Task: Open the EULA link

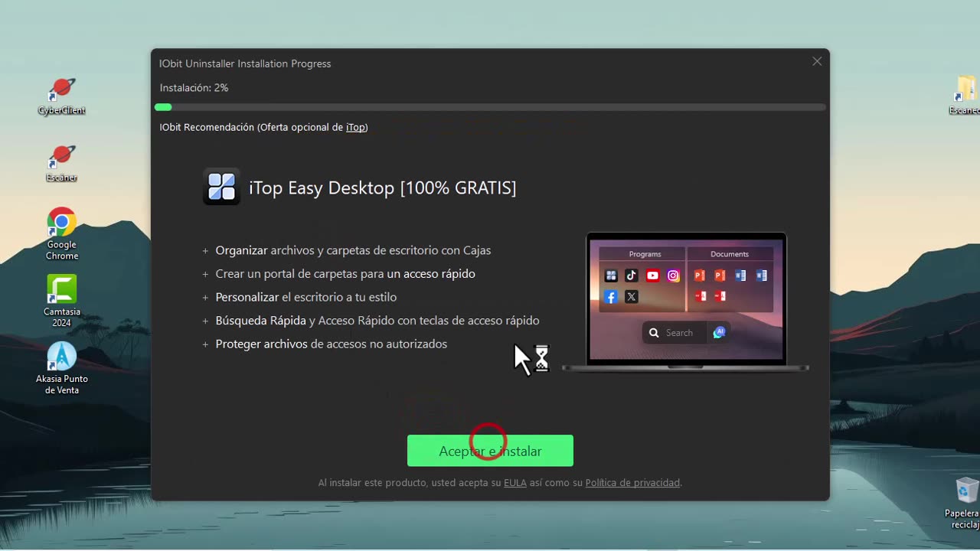Action: [515, 483]
